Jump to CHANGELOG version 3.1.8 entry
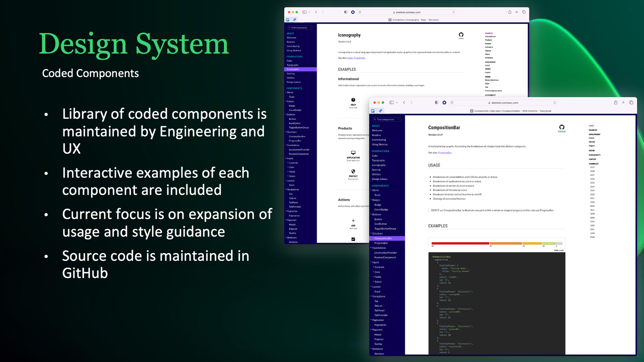 point(592,171)
